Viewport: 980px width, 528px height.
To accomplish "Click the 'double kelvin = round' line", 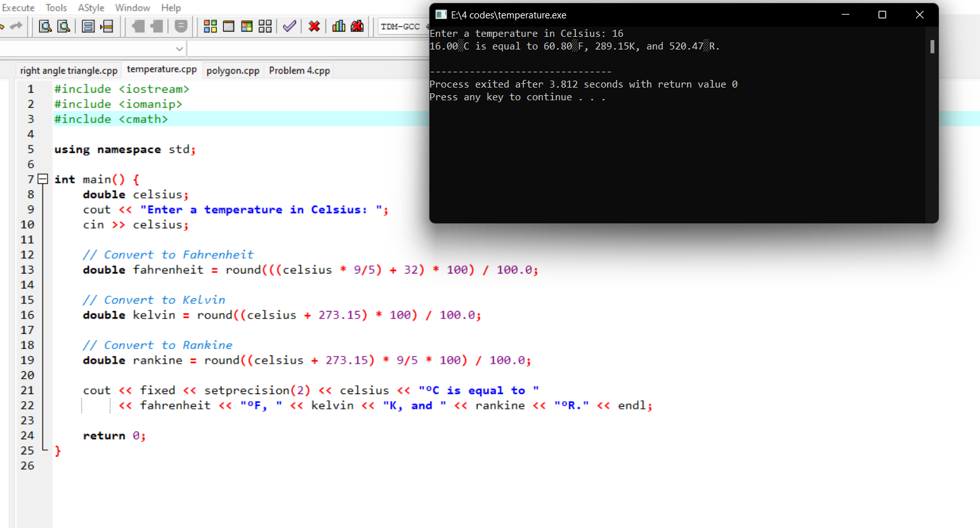I will click(x=282, y=315).
